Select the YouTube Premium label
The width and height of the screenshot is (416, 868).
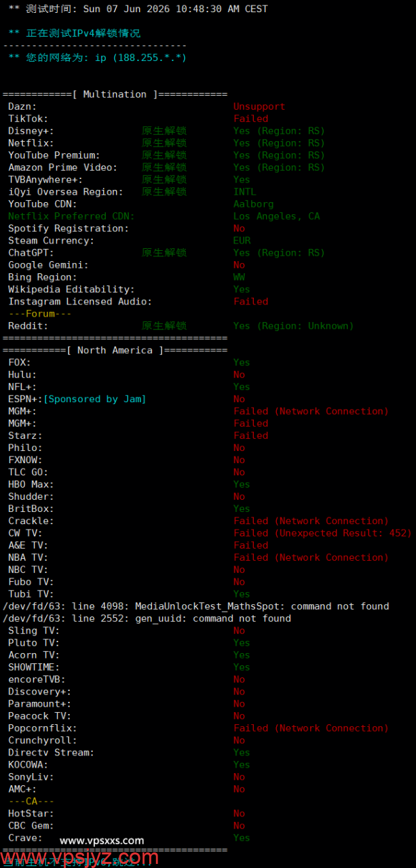click(x=54, y=155)
